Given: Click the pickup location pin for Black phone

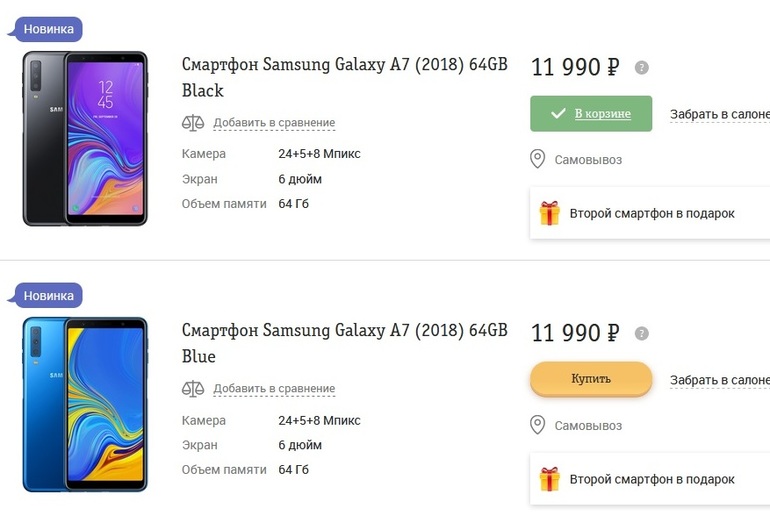Looking at the screenshot, I should point(537,160).
